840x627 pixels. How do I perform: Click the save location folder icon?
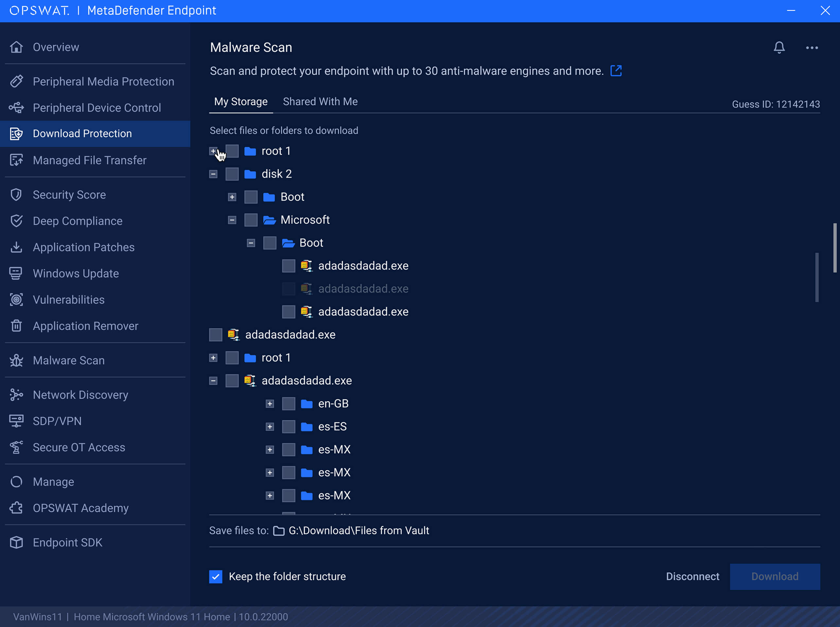[x=279, y=531]
